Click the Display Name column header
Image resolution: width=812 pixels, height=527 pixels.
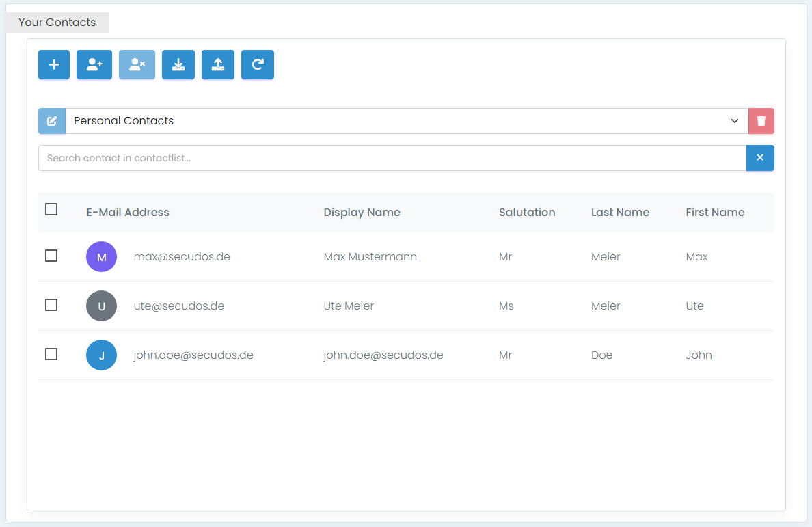point(362,212)
